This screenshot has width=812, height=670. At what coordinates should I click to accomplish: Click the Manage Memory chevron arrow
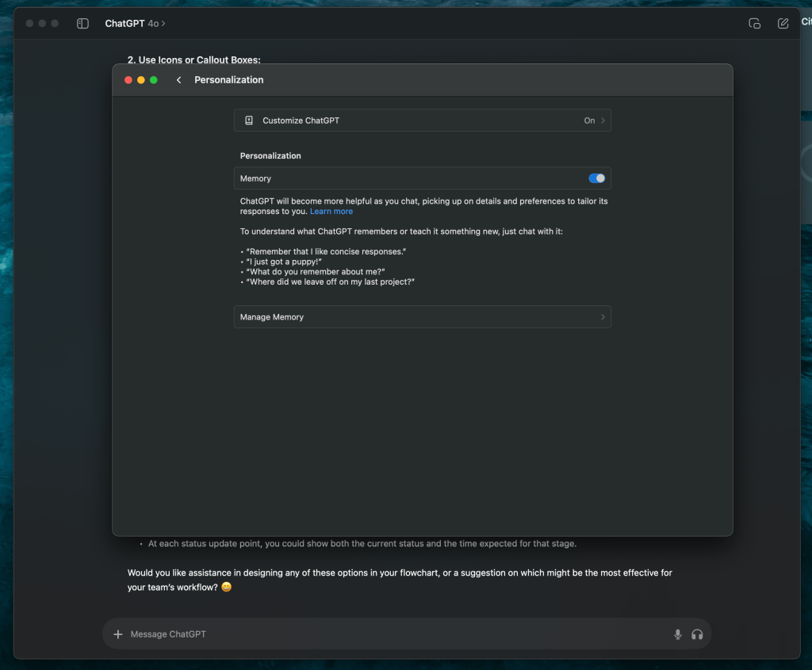(x=603, y=317)
